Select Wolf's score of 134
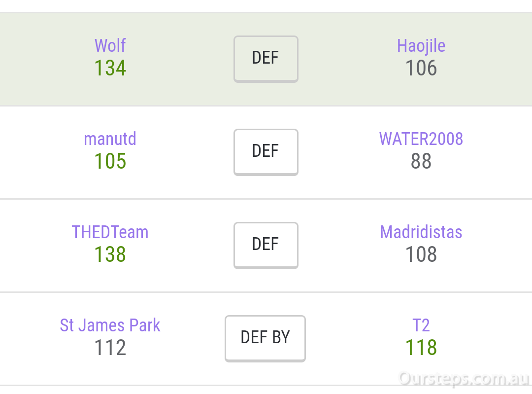 point(110,68)
